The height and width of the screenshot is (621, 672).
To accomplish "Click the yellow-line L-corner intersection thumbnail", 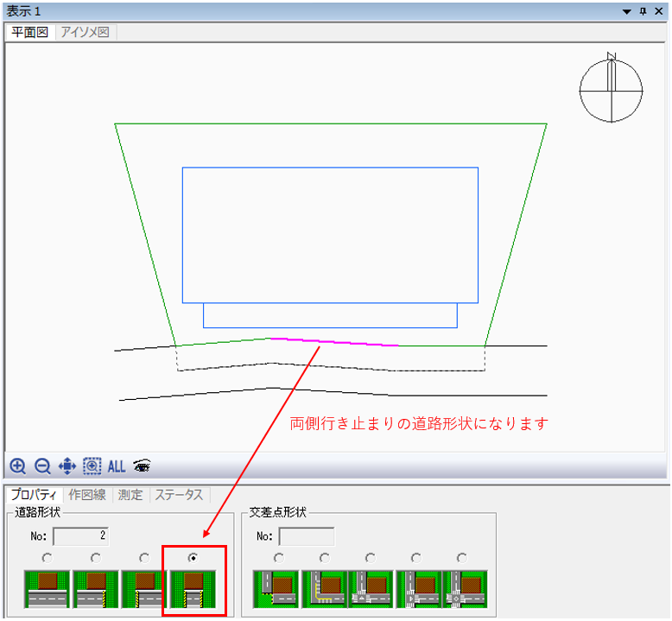I will click(x=325, y=589).
